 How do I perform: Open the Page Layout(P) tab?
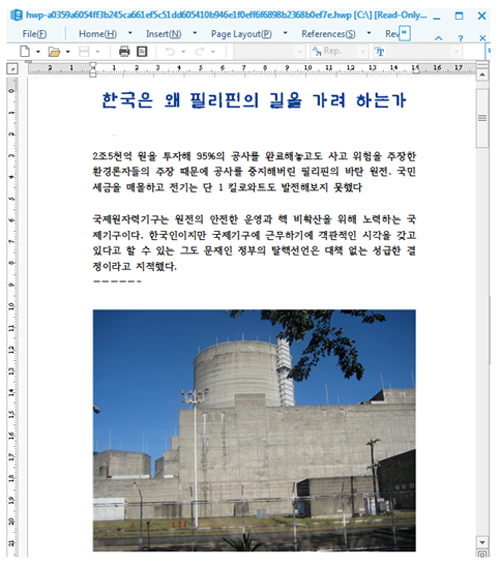coord(241,34)
